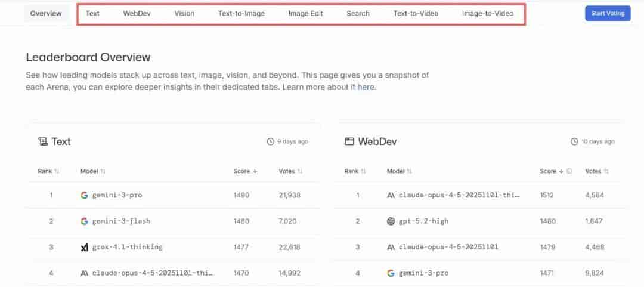Select claude-opus-4-5-20251101 in WebDev row 3
The image size is (644, 287).
448,247
